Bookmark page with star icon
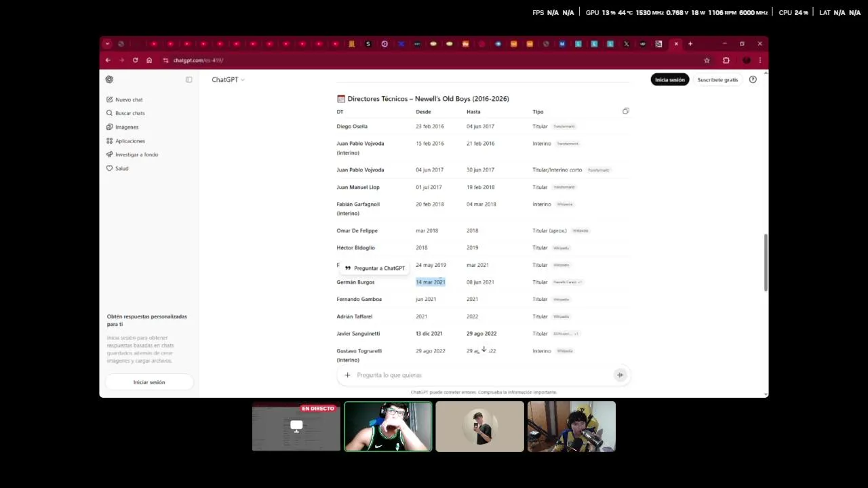The height and width of the screenshot is (488, 868). pos(707,60)
